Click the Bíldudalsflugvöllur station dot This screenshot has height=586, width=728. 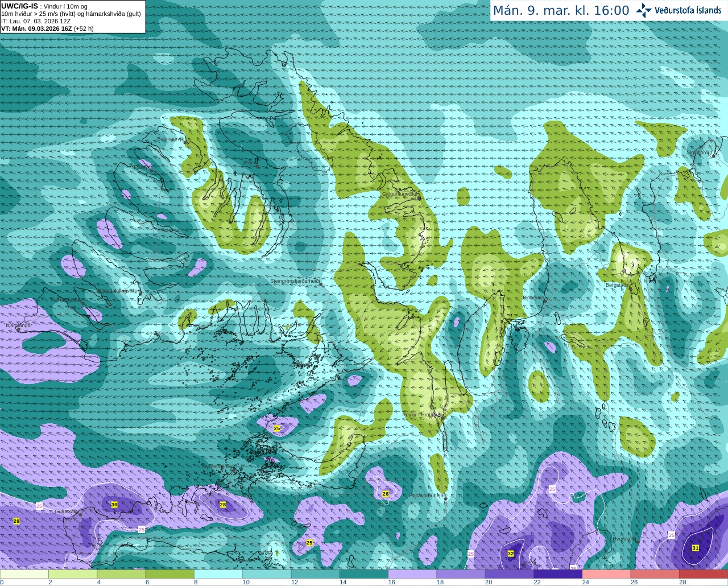click(x=139, y=294)
